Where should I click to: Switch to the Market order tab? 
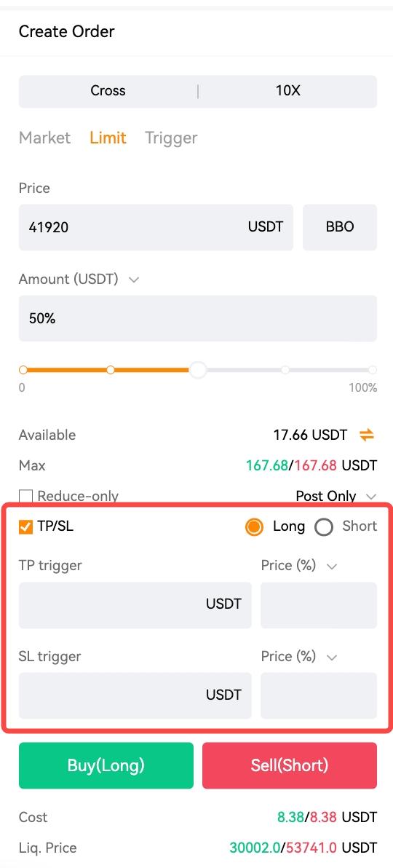point(45,138)
